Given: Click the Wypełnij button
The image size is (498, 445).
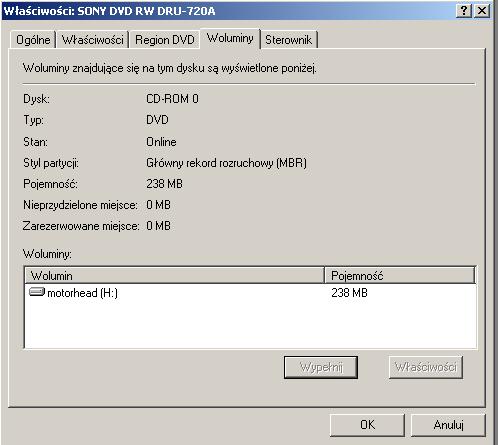Looking at the screenshot, I should 321,367.
